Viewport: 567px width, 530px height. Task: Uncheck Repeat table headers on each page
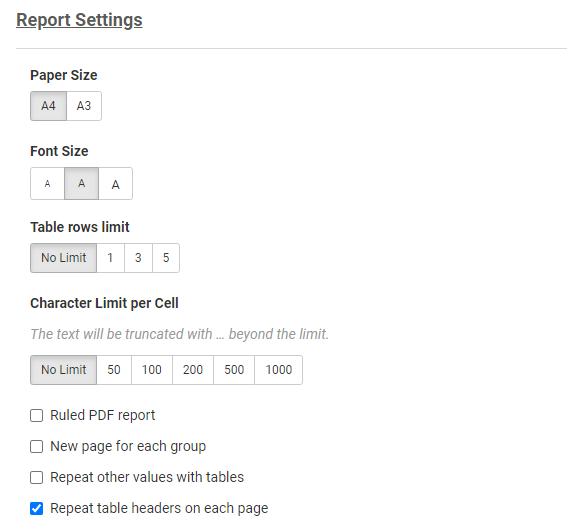[37, 508]
